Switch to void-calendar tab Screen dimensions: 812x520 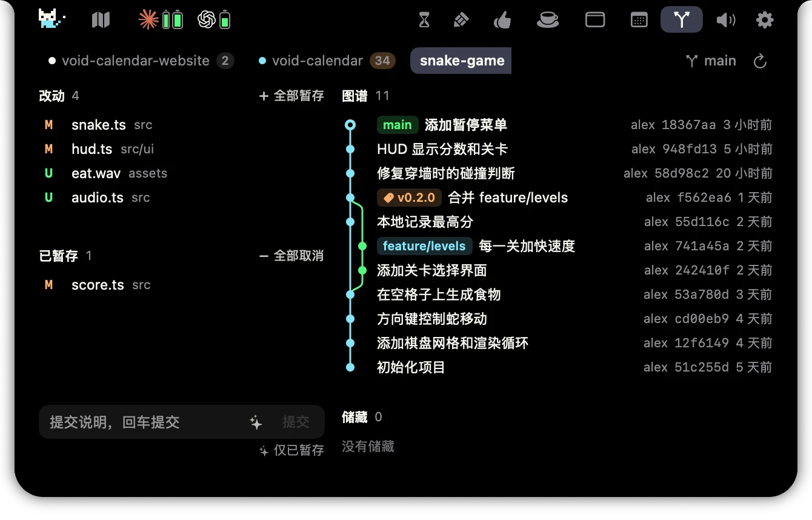(x=327, y=61)
